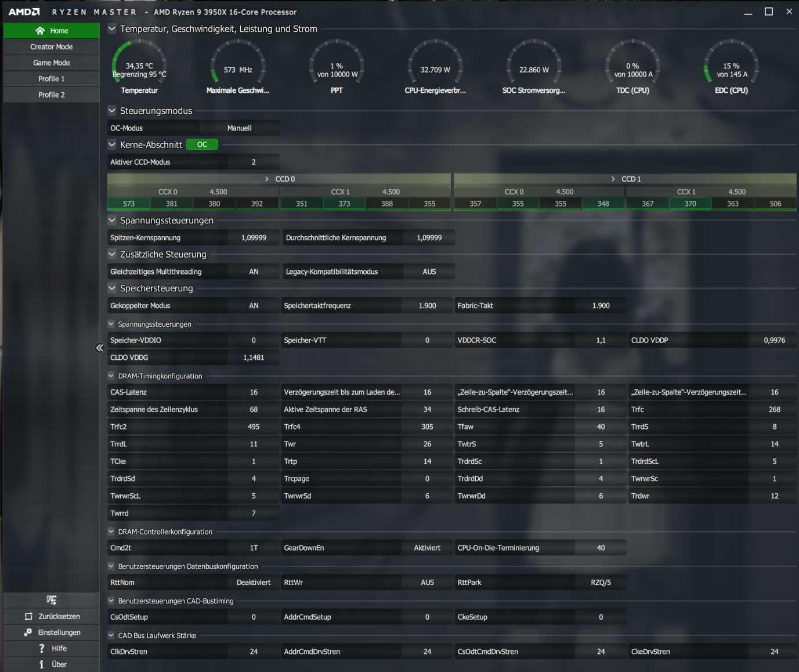Click the Fabric-Takt value 1.900

pyautogui.click(x=601, y=306)
